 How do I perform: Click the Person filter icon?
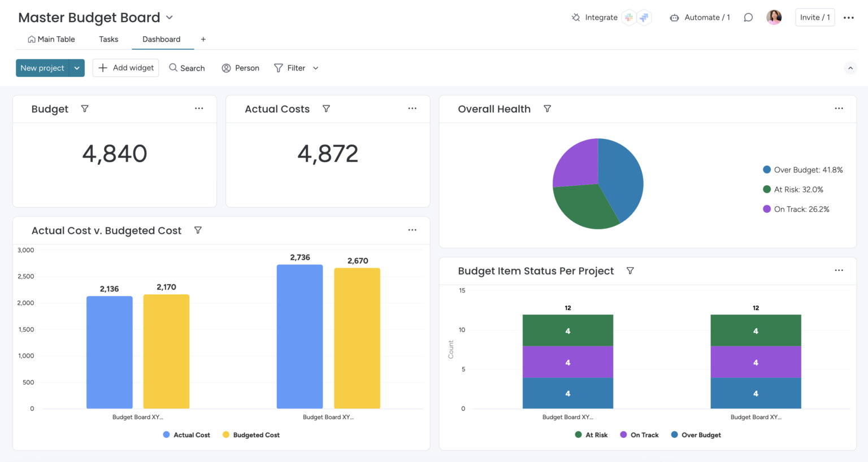pos(226,68)
